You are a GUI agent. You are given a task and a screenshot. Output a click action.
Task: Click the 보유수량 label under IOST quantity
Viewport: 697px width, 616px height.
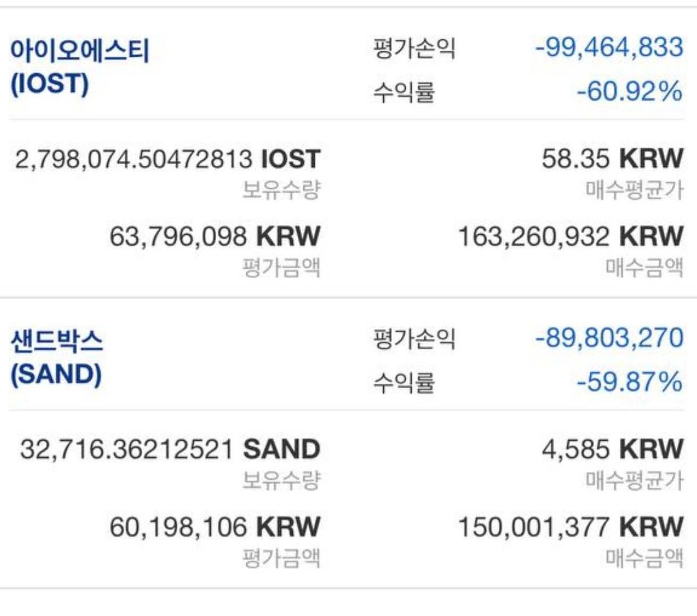click(x=281, y=190)
